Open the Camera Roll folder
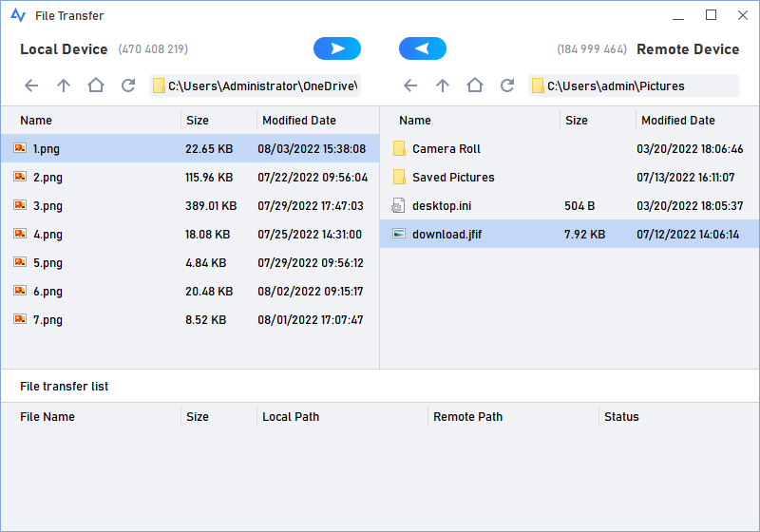 [x=446, y=149]
